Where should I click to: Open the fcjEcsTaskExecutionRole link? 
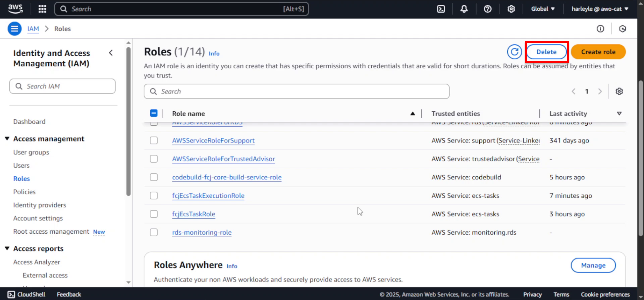[208, 196]
